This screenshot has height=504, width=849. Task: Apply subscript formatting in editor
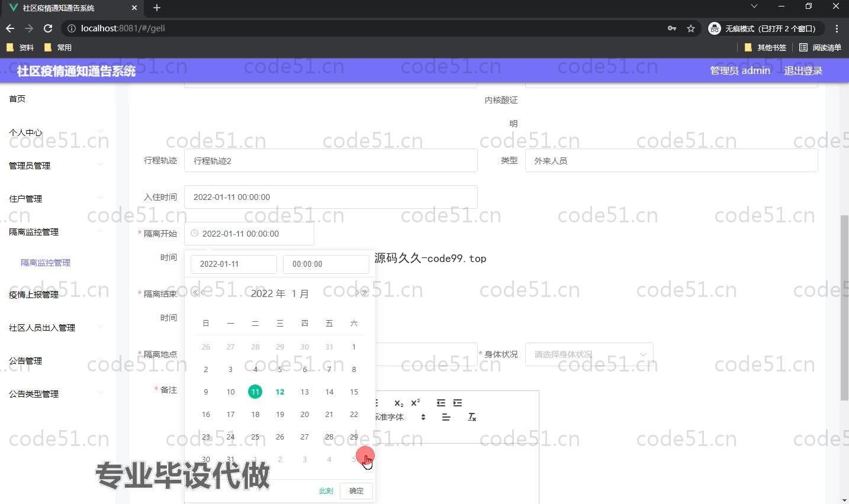tap(398, 403)
